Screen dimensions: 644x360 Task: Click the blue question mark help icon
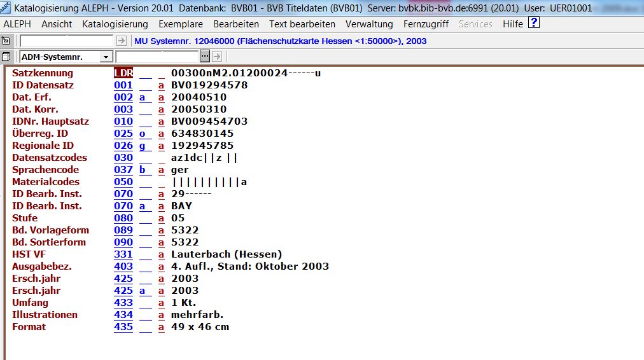tap(534, 24)
